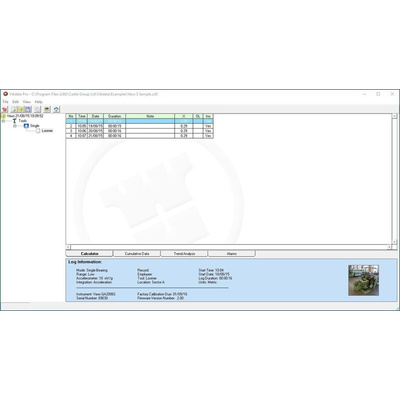
Task: Click the red icon in the toolbar
Action: [x=5, y=109]
